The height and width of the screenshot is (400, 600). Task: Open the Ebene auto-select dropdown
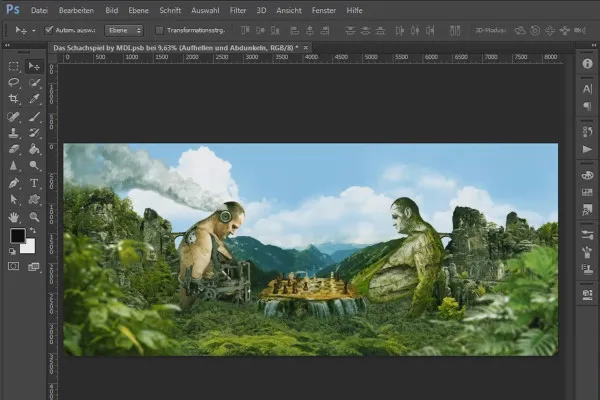(x=124, y=30)
